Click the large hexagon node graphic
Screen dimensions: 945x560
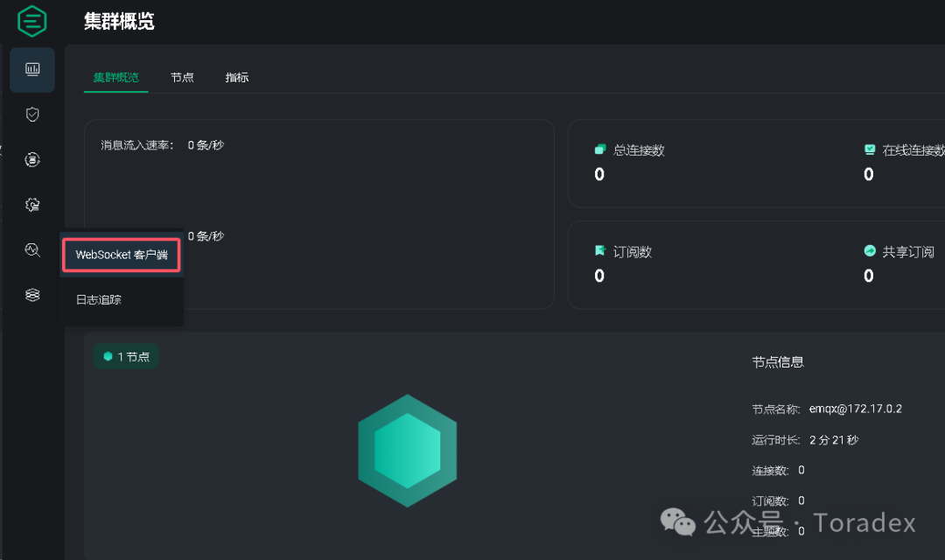coord(407,451)
